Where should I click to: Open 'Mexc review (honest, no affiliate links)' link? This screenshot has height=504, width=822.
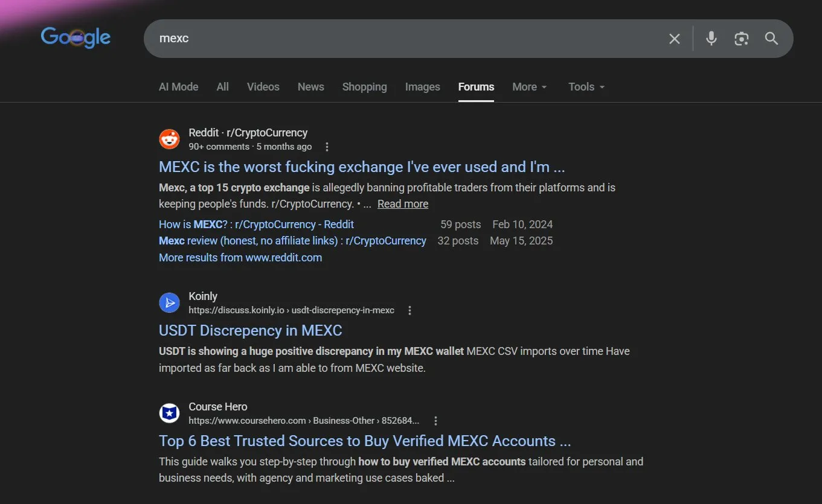click(292, 241)
